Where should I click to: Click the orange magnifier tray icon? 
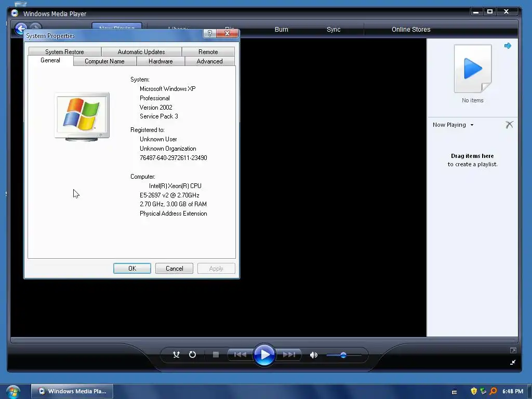click(493, 391)
